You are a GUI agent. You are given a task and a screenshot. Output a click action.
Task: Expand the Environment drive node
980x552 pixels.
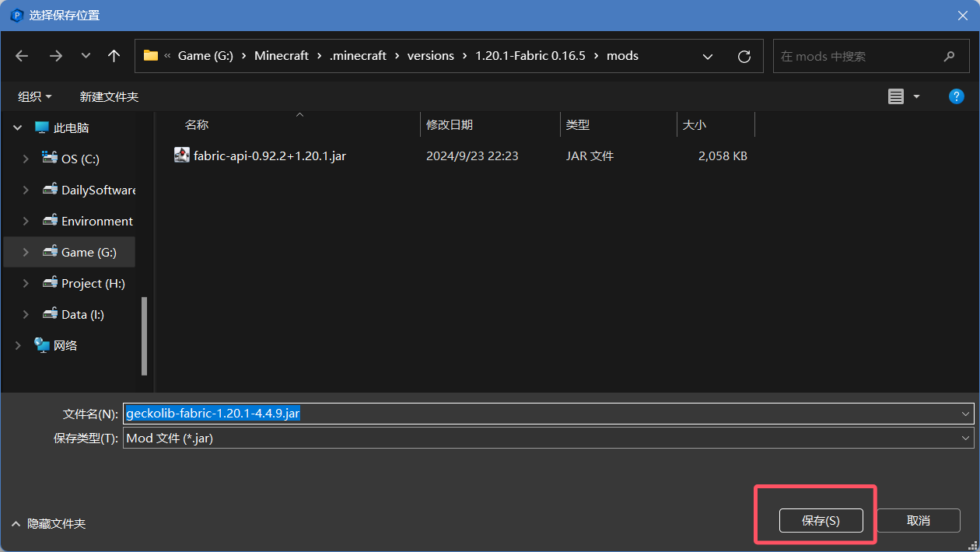click(26, 221)
